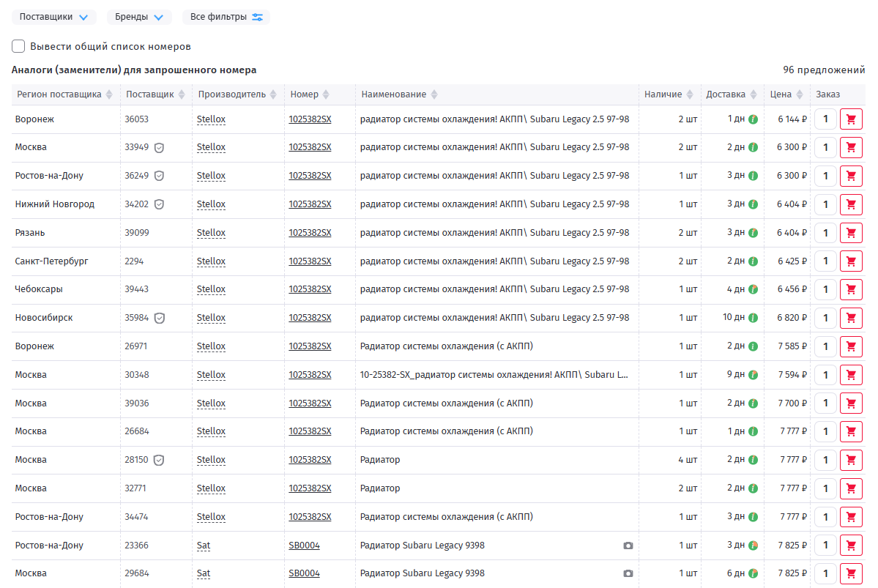Click the delivery info icon for Novosibirsk 10 дн
Image resolution: width=878 pixels, height=588 pixels.
[x=753, y=318]
